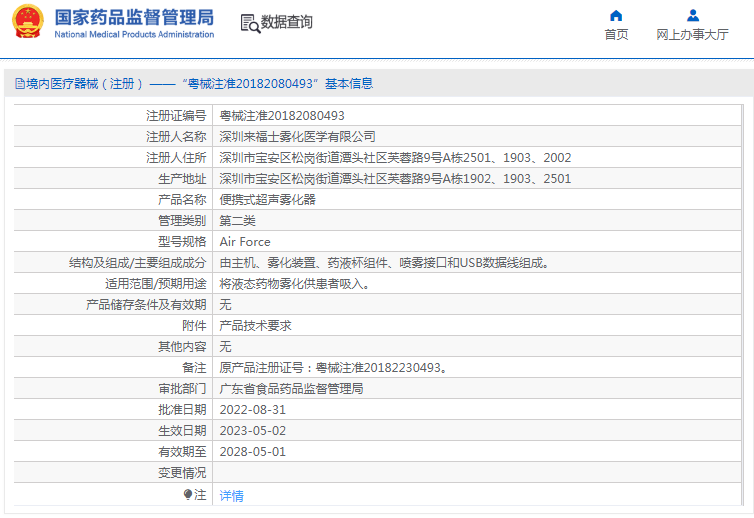
Task: Select registration number 粤械注准20182080493 in the table
Action: click(282, 116)
